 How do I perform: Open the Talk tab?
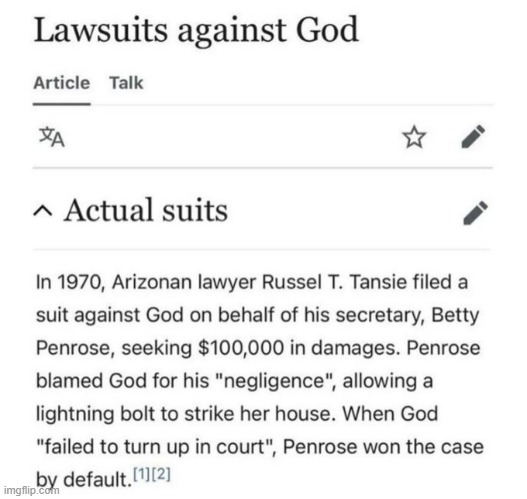pyautogui.click(x=126, y=83)
